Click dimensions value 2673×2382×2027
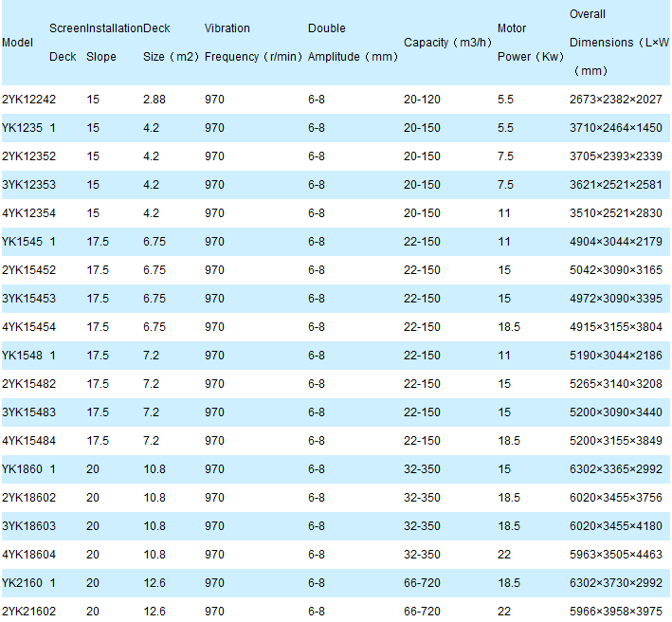Screen dimensions: 672x622 [616, 100]
